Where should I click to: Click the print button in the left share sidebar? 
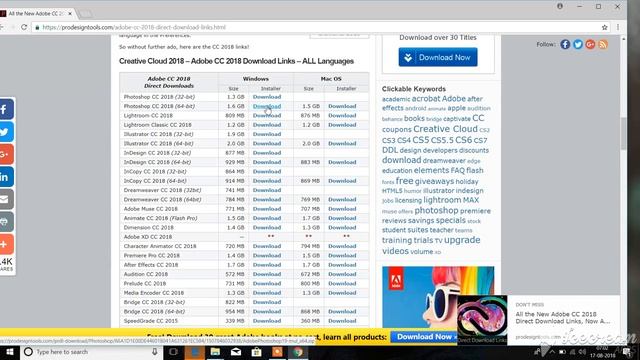[7, 222]
